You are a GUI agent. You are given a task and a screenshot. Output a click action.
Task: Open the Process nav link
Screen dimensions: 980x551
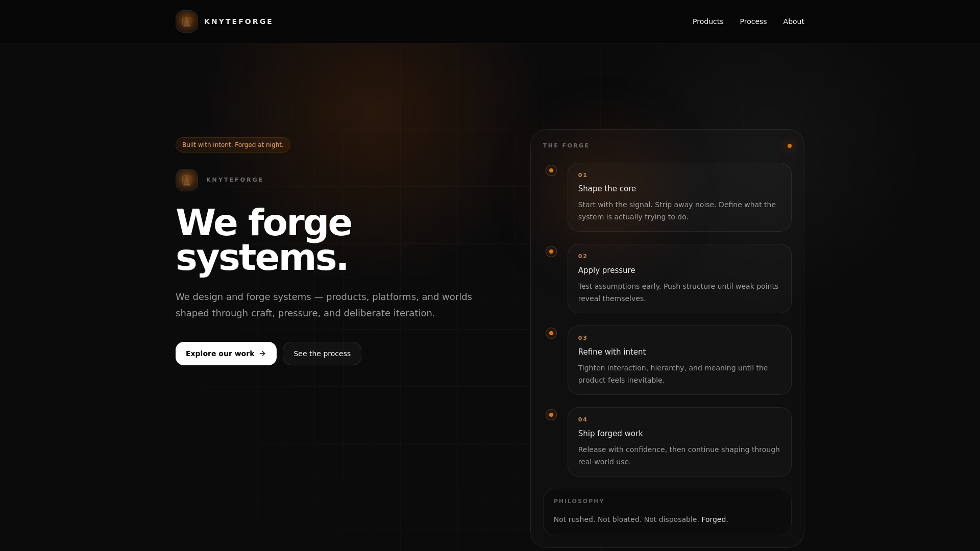753,21
